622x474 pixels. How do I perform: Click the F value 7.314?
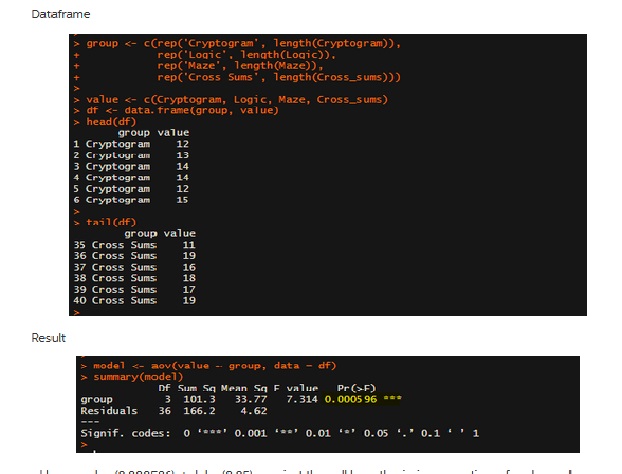coord(302,399)
